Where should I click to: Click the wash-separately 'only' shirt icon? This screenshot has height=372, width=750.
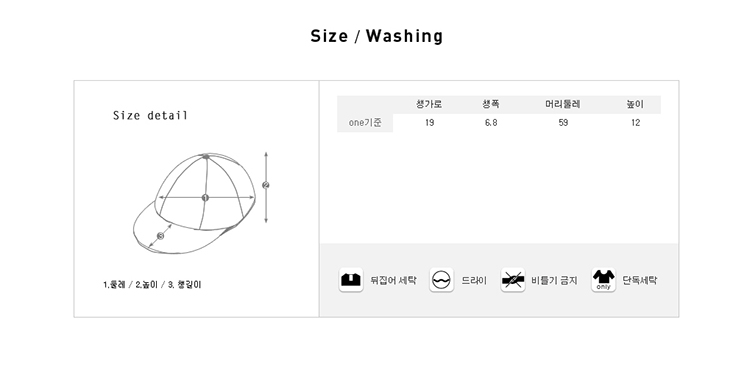click(604, 280)
